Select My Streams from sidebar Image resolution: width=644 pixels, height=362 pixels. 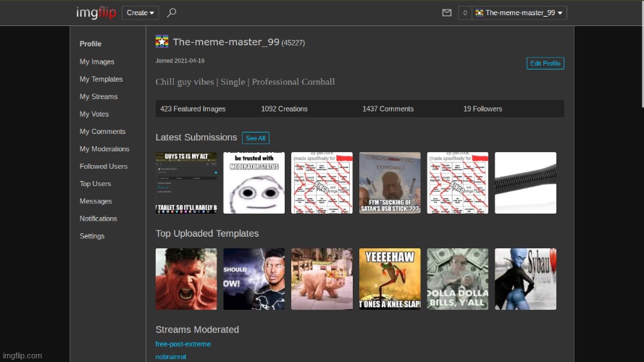99,96
